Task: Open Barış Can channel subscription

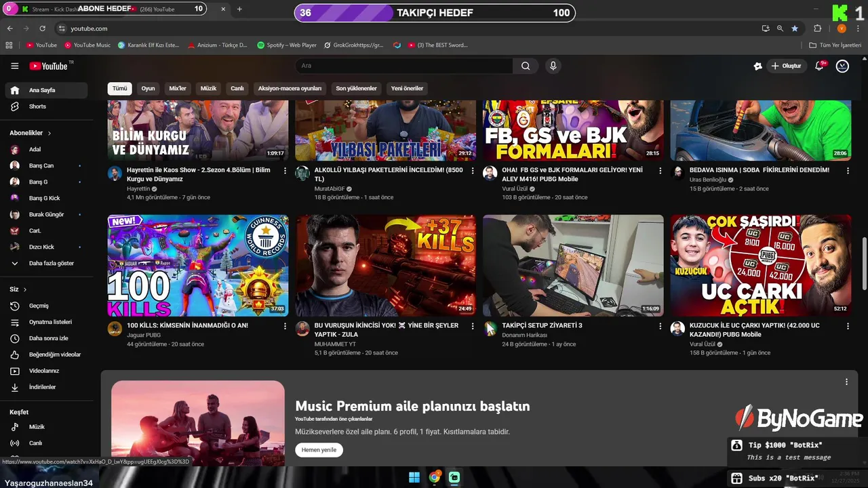Action: pyautogui.click(x=46, y=165)
